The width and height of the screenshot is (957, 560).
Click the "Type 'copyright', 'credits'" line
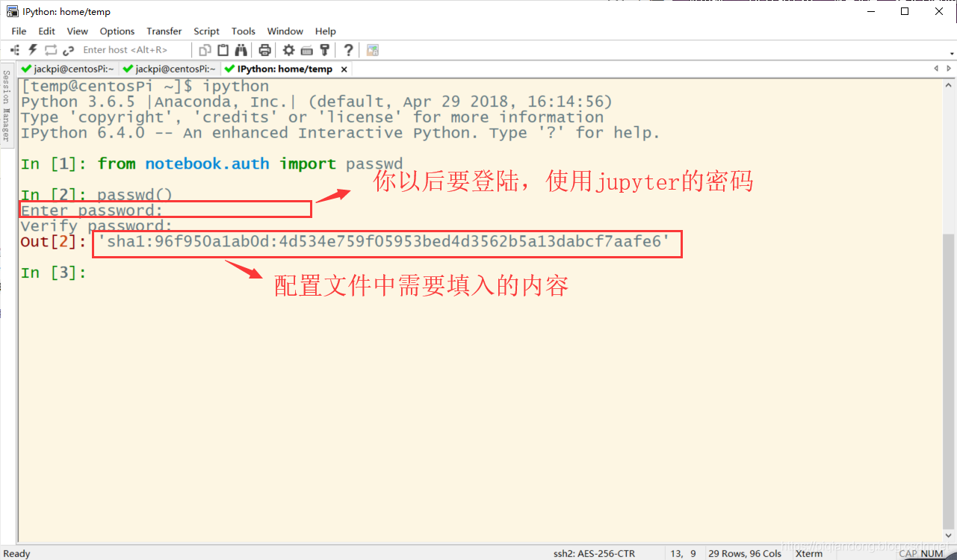pyautogui.click(x=312, y=117)
